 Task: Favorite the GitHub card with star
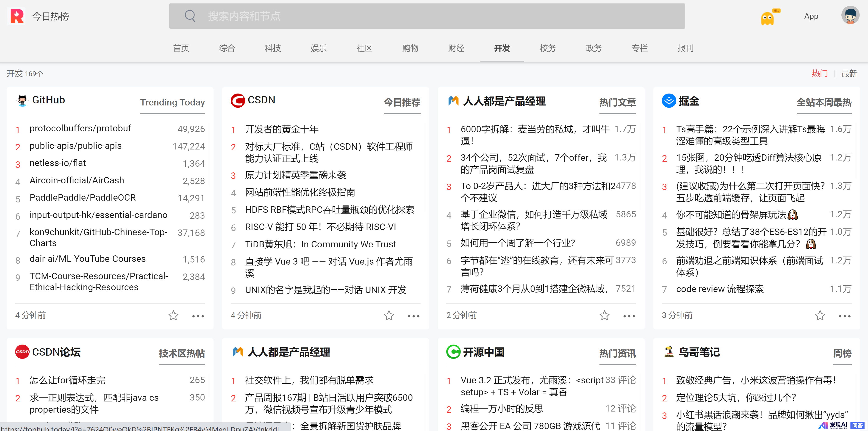click(173, 315)
